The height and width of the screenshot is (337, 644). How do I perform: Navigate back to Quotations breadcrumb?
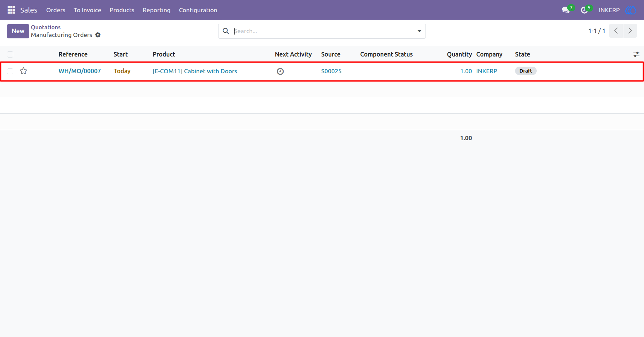46,27
